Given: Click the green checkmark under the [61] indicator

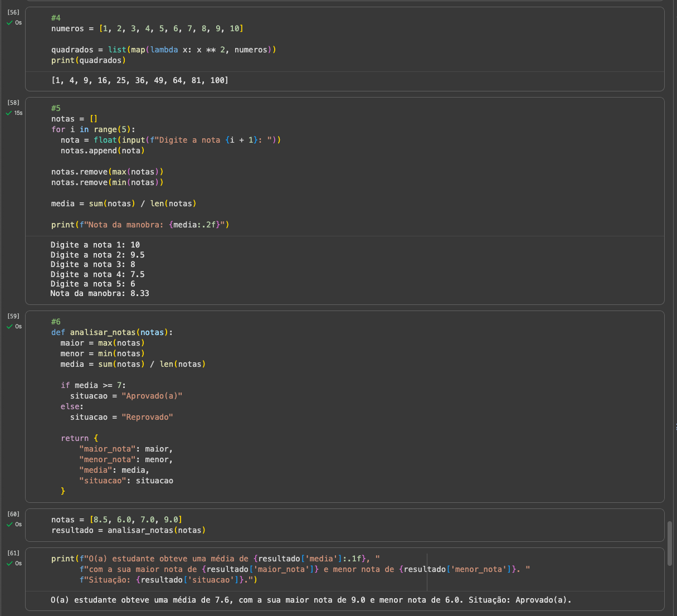Looking at the screenshot, I should click(9, 564).
